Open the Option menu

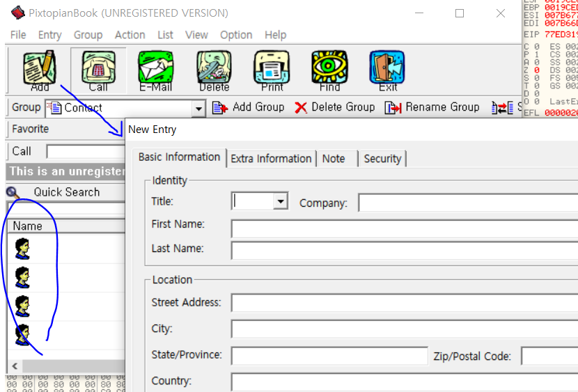click(x=236, y=35)
